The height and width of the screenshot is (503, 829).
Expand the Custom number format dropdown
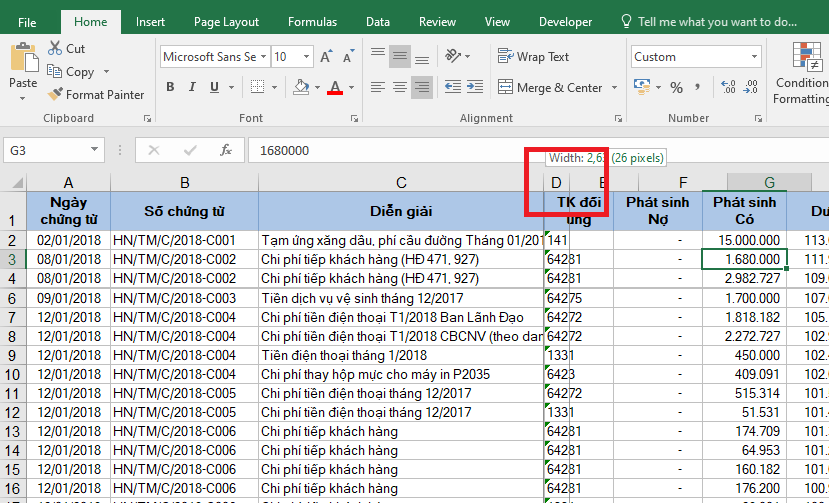[756, 57]
